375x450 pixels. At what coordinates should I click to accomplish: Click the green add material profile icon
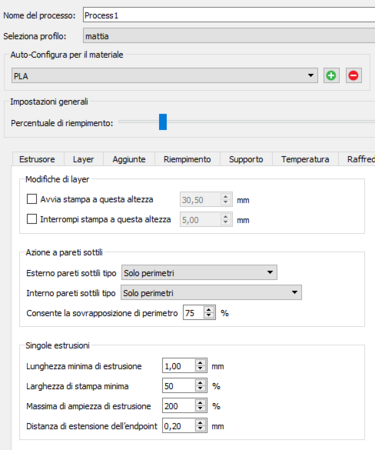pos(331,76)
